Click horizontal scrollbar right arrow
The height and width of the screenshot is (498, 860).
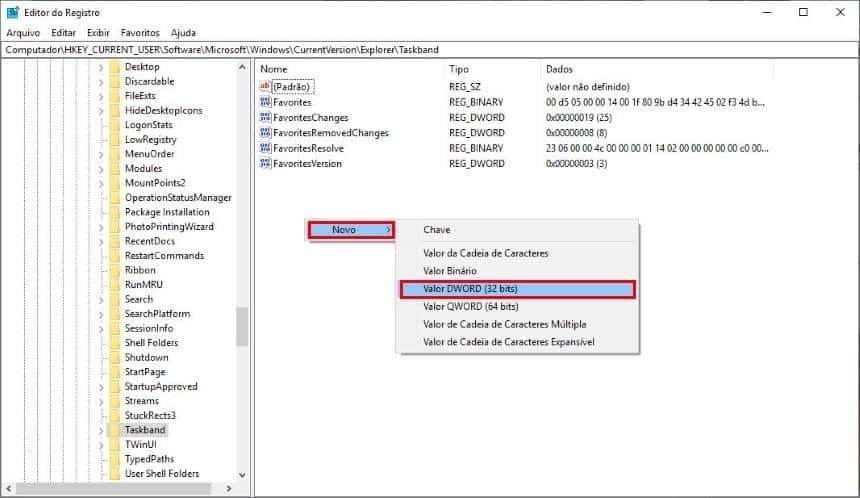click(229, 488)
